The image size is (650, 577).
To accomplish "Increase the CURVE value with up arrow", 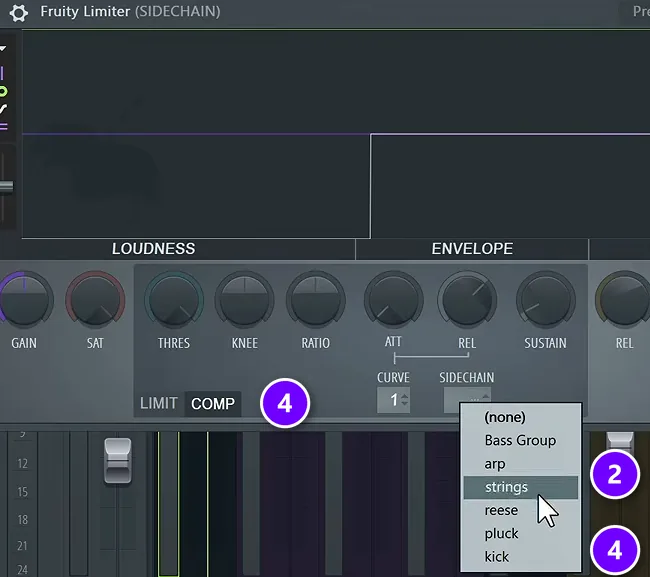I will click(x=405, y=396).
